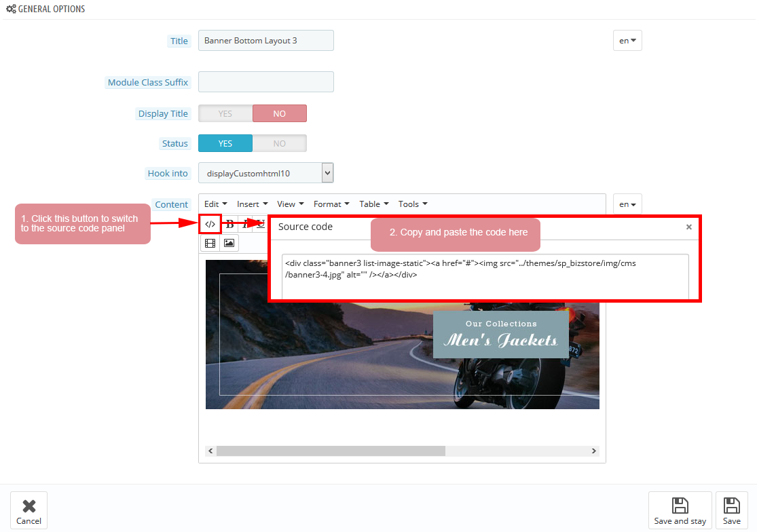This screenshot has width=757, height=532.
Task: Click the Cancel X icon
Action: pos(29,506)
